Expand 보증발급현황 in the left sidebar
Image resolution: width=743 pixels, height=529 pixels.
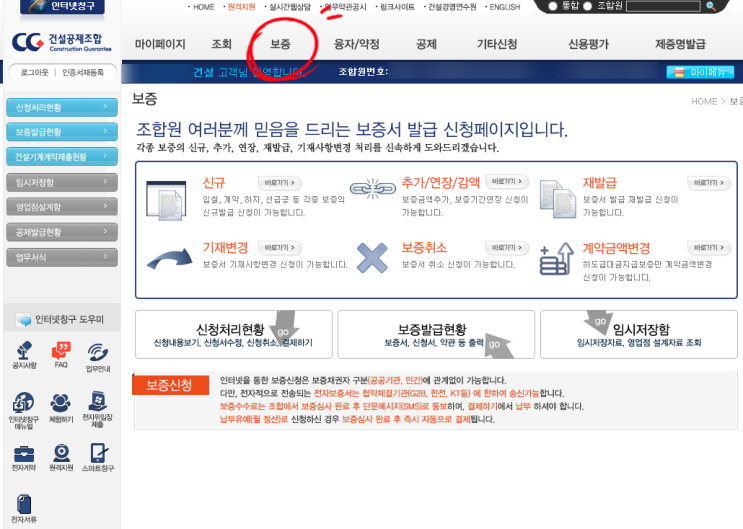62,132
